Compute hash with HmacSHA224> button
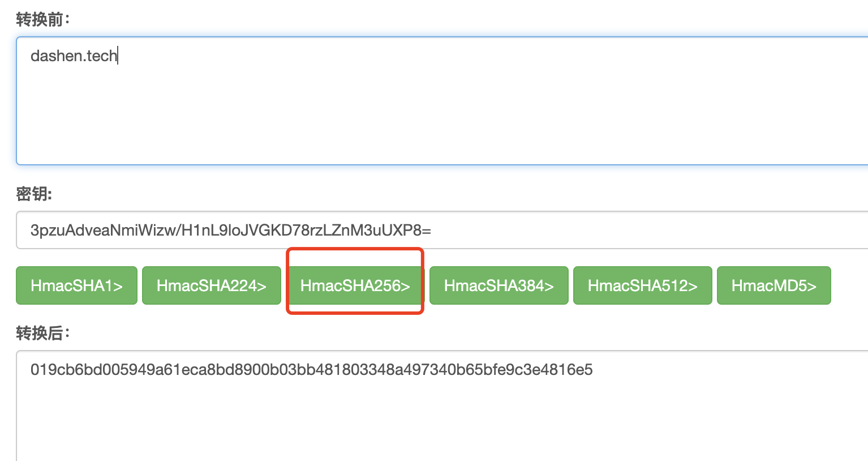This screenshot has width=868, height=461. click(x=211, y=285)
